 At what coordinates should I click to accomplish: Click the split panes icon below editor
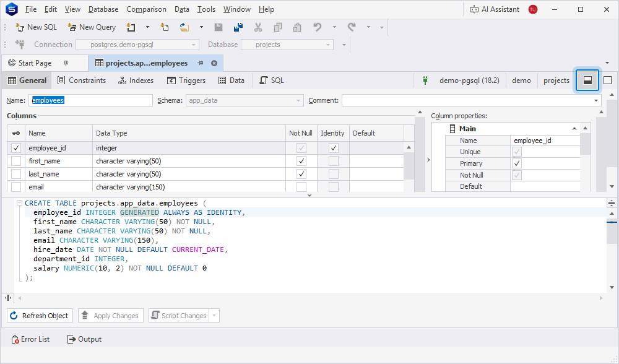8,298
